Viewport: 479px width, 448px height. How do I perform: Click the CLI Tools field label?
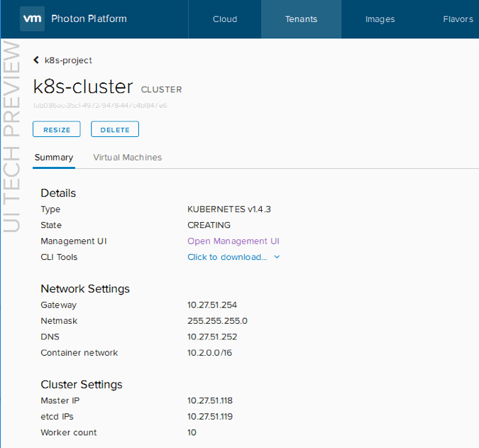coord(59,257)
